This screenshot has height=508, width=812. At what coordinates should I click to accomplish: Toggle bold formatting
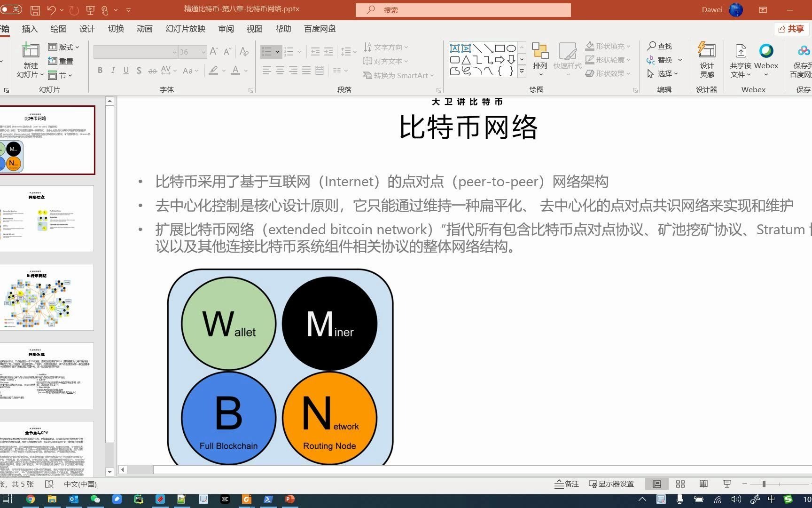pos(100,70)
